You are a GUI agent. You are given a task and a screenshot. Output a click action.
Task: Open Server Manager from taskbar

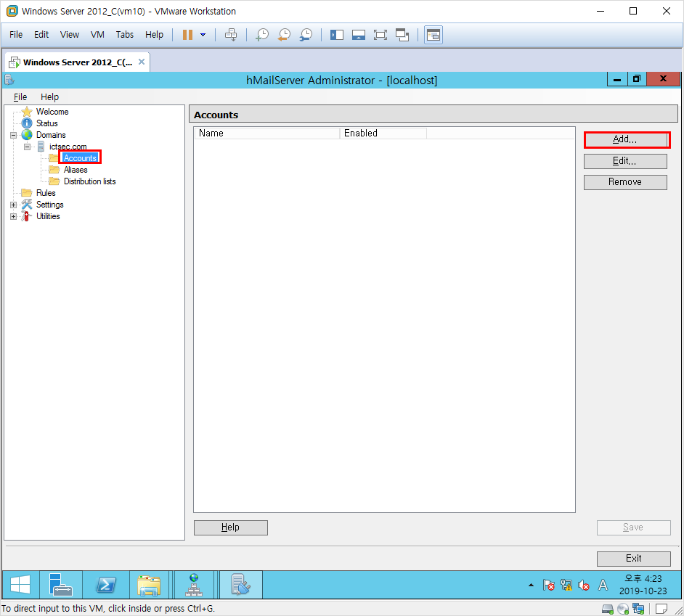(x=61, y=585)
